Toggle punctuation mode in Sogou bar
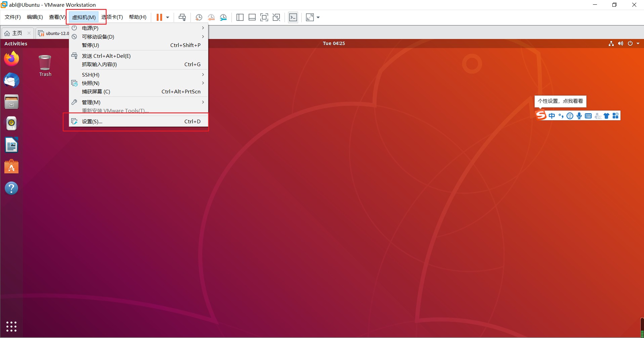The width and height of the screenshot is (644, 338). (561, 116)
